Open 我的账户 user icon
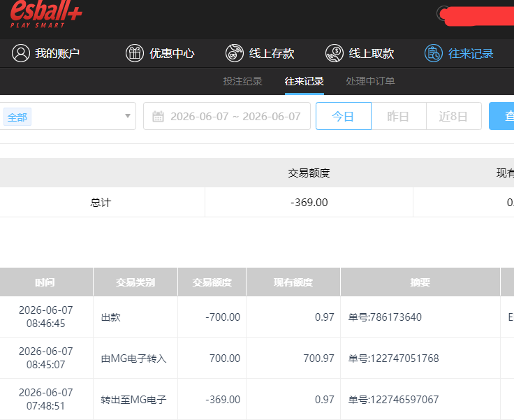This screenshot has width=514, height=420. [21, 53]
